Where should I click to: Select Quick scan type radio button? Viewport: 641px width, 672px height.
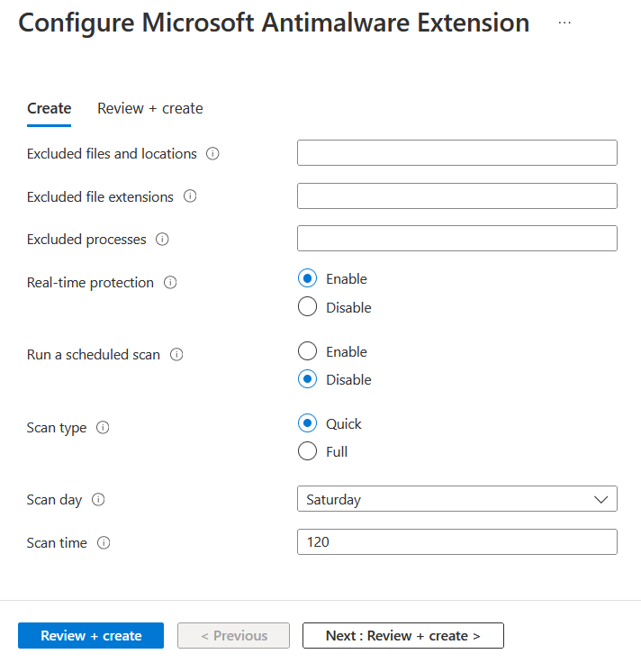[308, 423]
